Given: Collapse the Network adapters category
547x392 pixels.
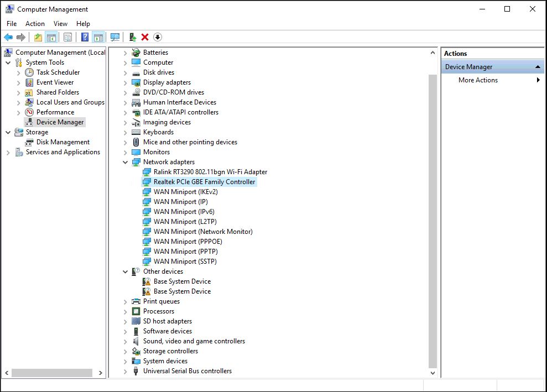Looking at the screenshot, I should point(126,162).
